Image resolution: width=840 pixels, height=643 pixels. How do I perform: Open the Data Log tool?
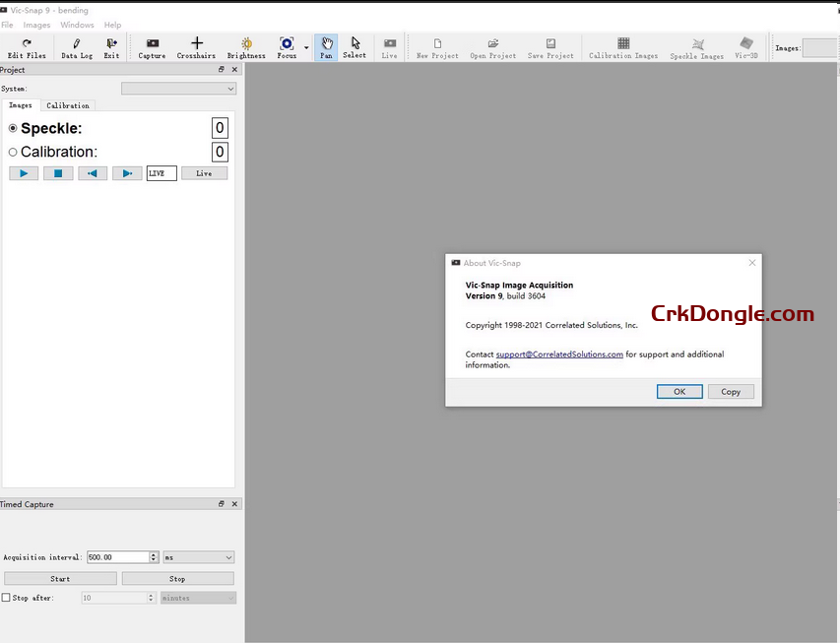pos(77,47)
